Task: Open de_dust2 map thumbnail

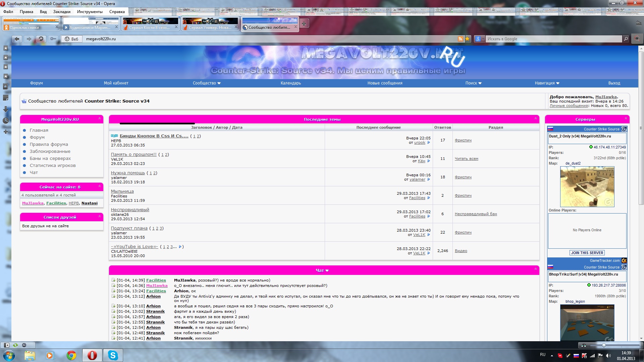Action: point(587,187)
